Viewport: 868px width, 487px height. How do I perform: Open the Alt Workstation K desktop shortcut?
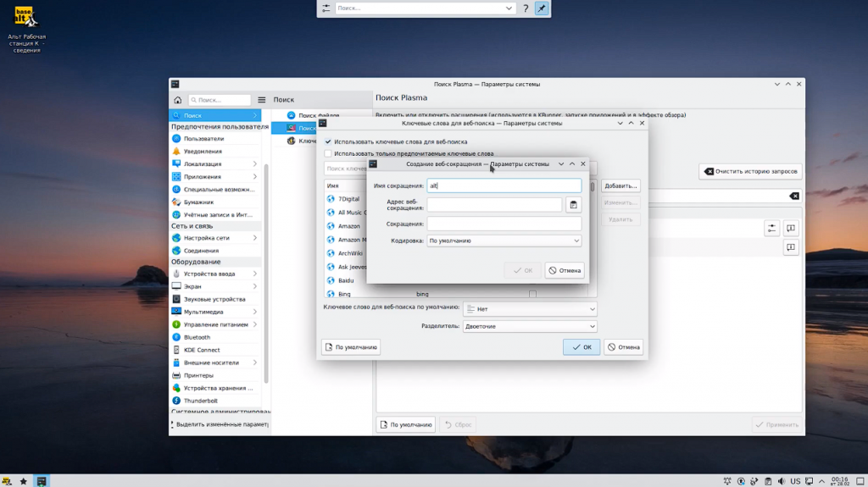(x=26, y=30)
